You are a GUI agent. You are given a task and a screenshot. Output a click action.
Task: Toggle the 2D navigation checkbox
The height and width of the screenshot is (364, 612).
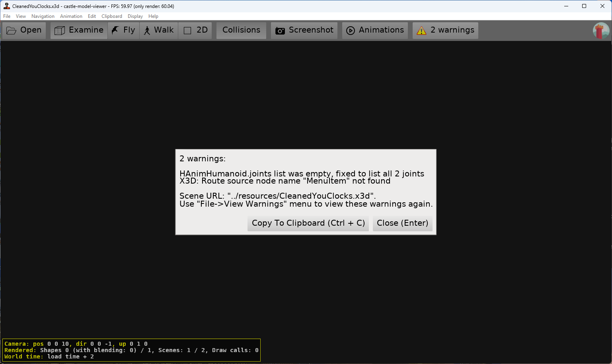click(x=187, y=31)
